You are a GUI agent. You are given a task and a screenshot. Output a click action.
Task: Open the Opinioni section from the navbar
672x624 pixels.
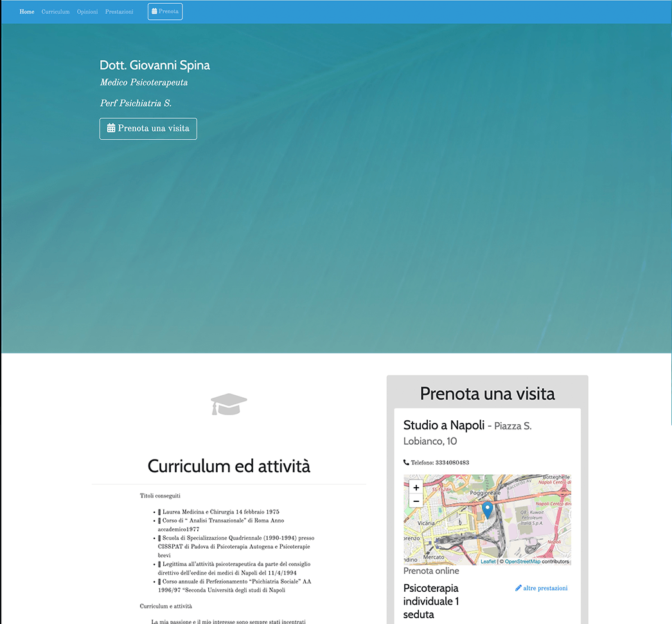pos(87,11)
